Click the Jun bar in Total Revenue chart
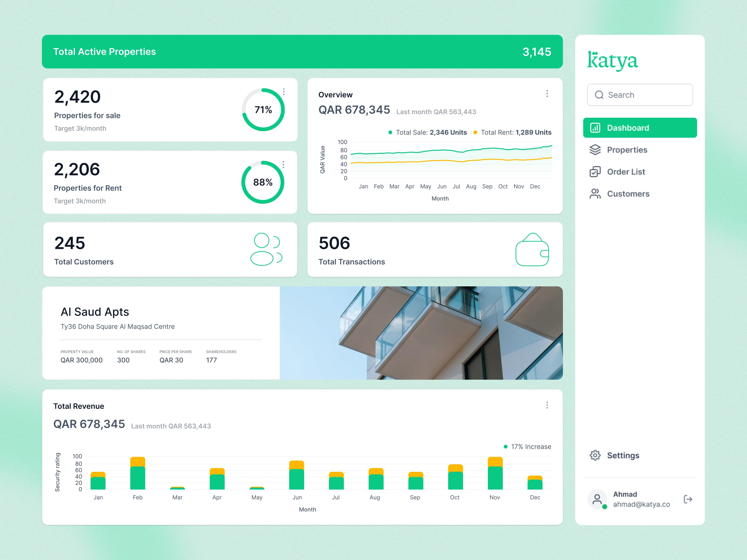747x560 pixels. pyautogui.click(x=296, y=475)
